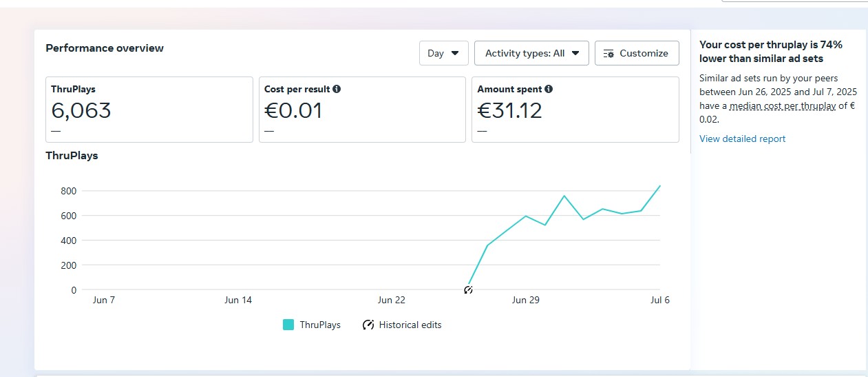Screen dimensions: 868x377
Task: Expand the Activity types: All dropdown
Action: (531, 53)
